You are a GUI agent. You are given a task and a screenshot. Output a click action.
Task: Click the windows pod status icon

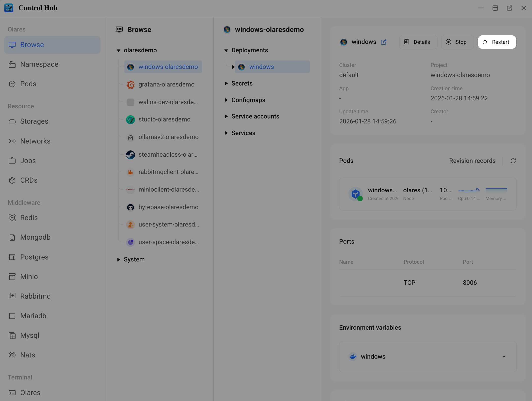(356, 194)
